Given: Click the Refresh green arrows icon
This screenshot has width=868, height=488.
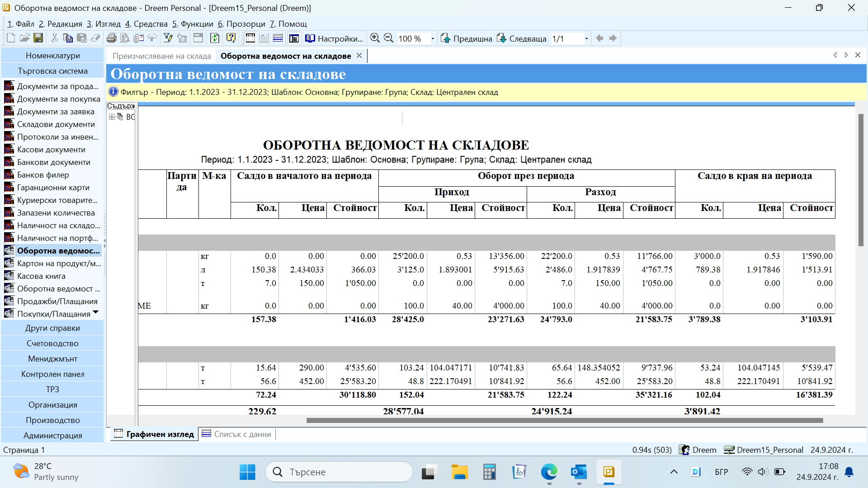Looking at the screenshot, I should (x=215, y=38).
